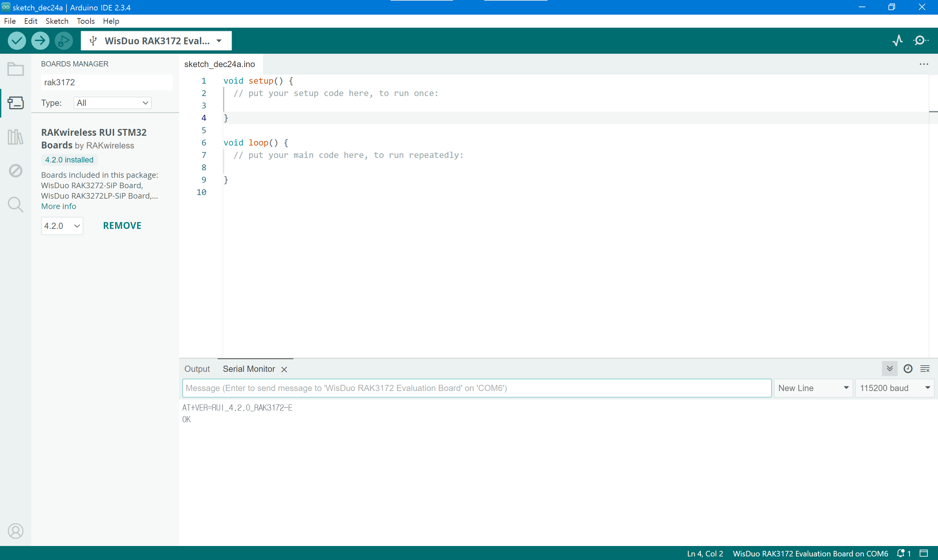Toggle timestamp in Serial Monitor
This screenshot has height=560, width=938.
[x=908, y=369]
